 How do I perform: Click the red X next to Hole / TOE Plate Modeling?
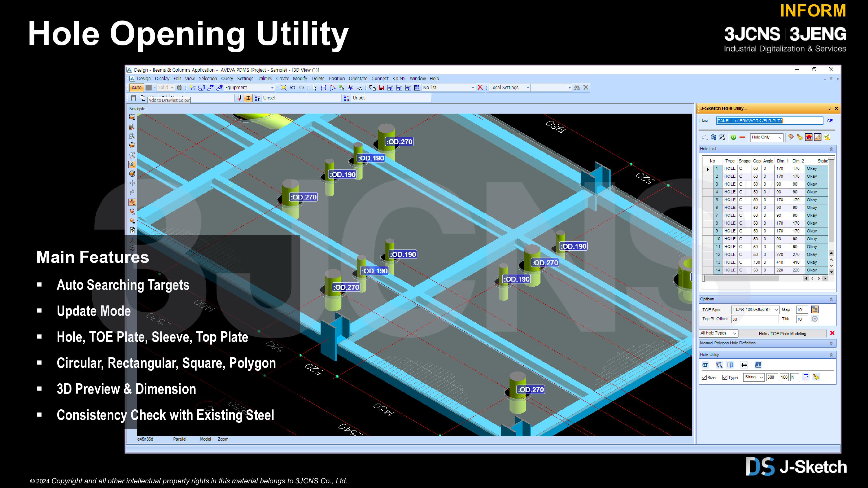click(x=832, y=333)
